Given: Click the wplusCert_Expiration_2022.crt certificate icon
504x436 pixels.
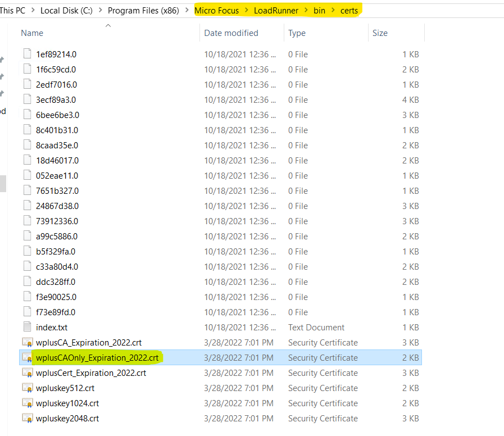Looking at the screenshot, I should (x=27, y=373).
